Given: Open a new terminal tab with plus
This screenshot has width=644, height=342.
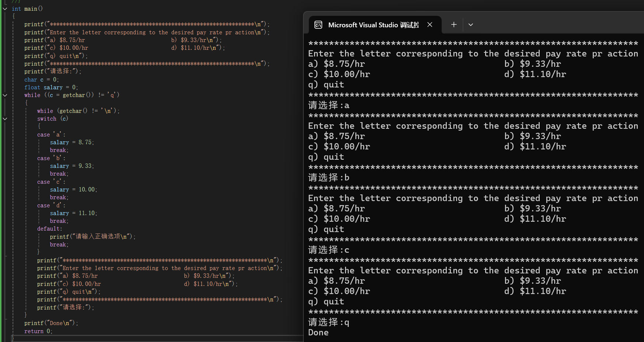Looking at the screenshot, I should pos(454,25).
